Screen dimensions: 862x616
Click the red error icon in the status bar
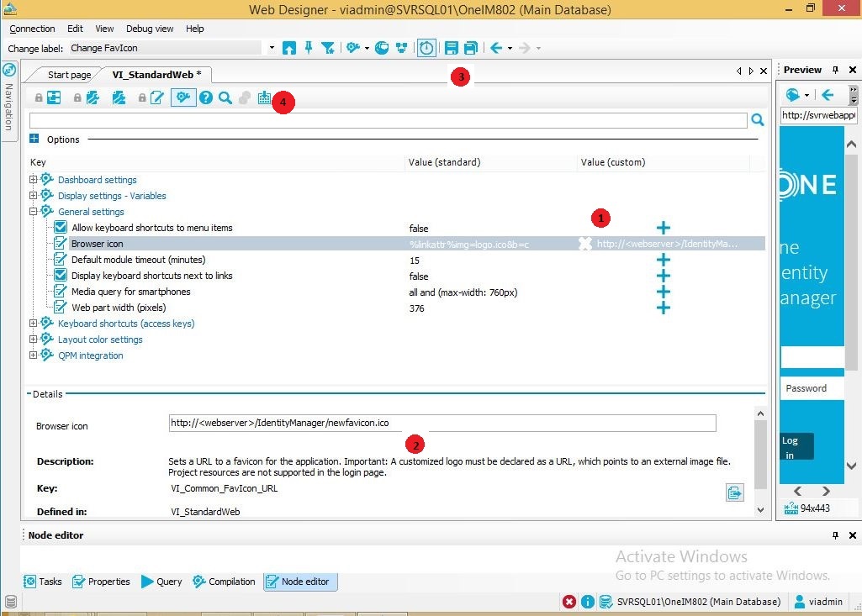[569, 602]
